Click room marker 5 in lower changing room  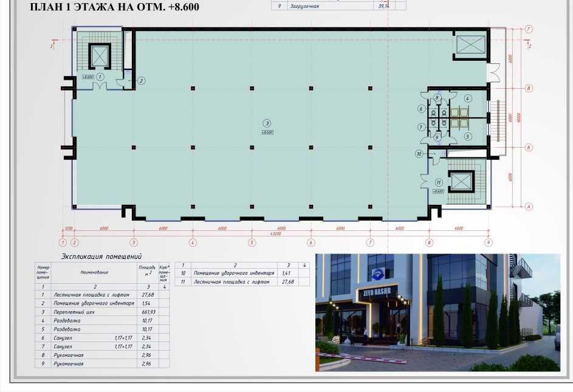468,136
